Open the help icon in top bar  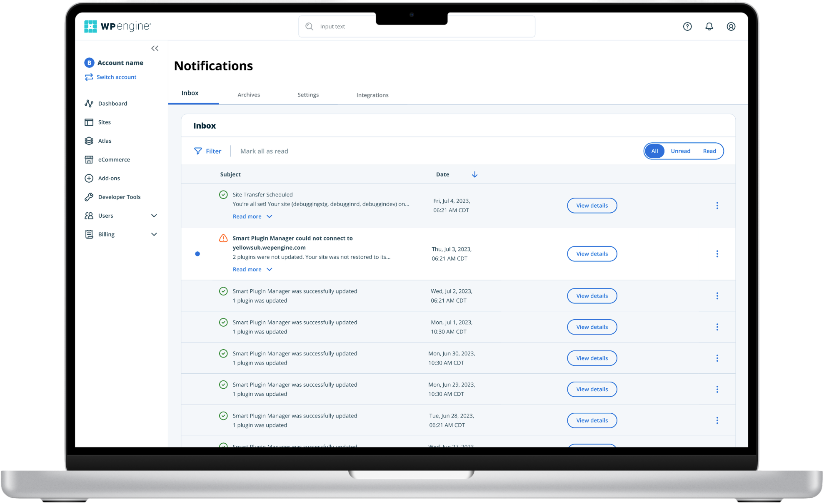(x=687, y=26)
